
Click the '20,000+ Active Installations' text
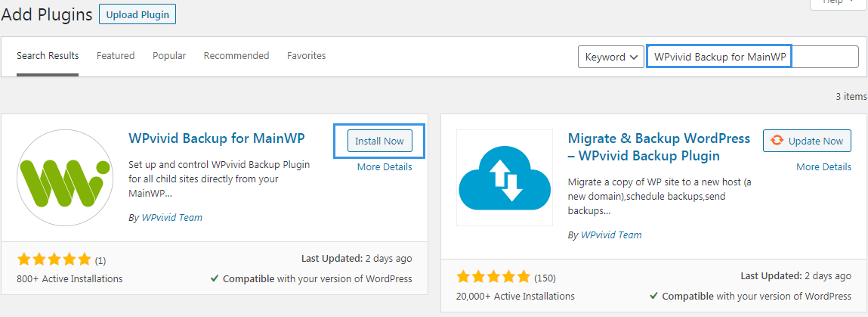515,296
